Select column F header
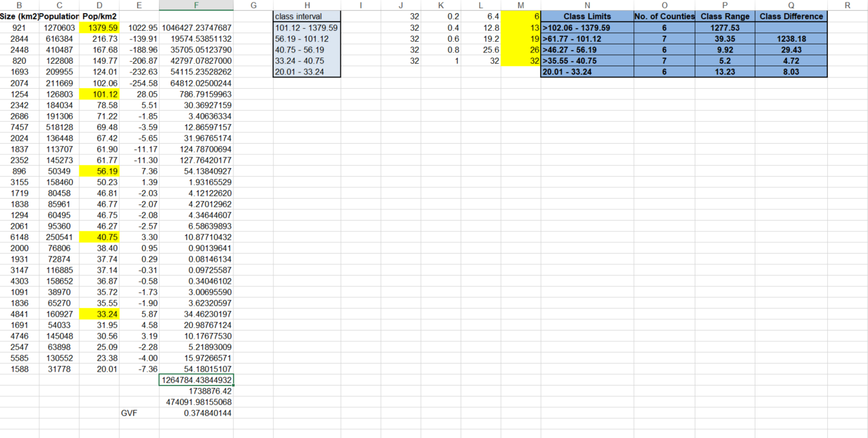Viewport: 868px width, 438px height. [196, 5]
